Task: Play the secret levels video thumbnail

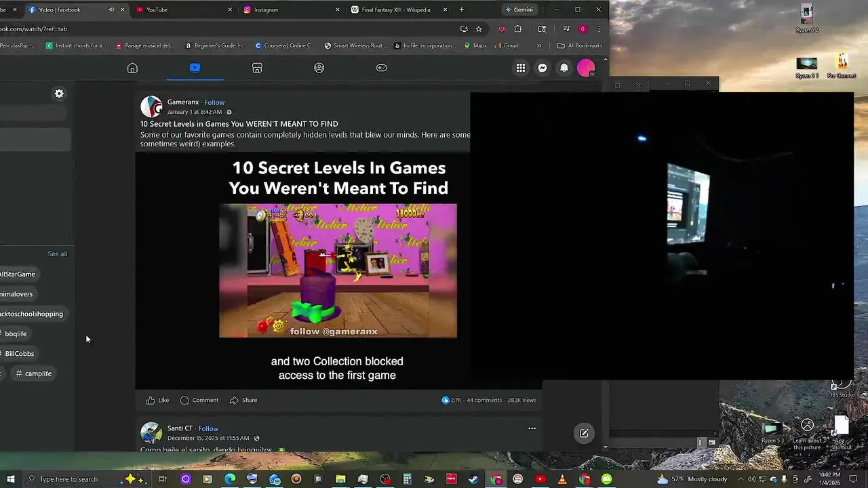Action: coord(338,270)
